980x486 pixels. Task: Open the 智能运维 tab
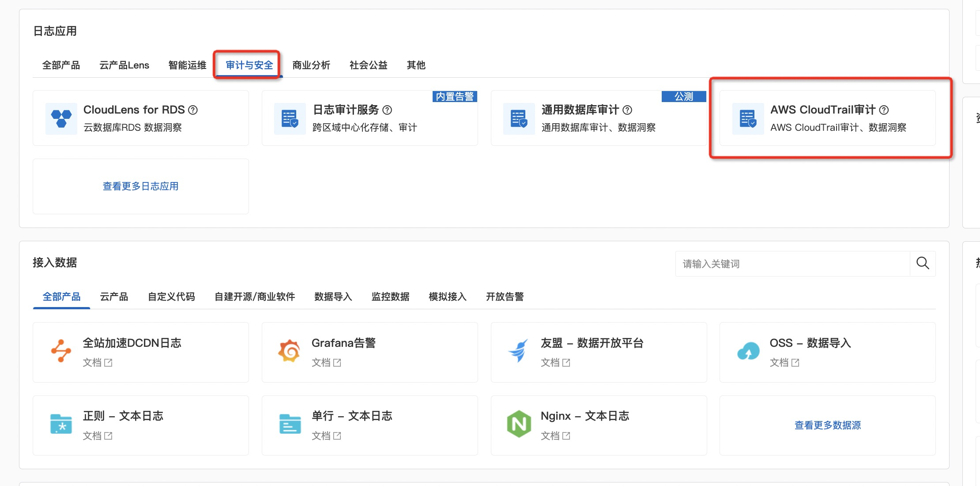187,65
